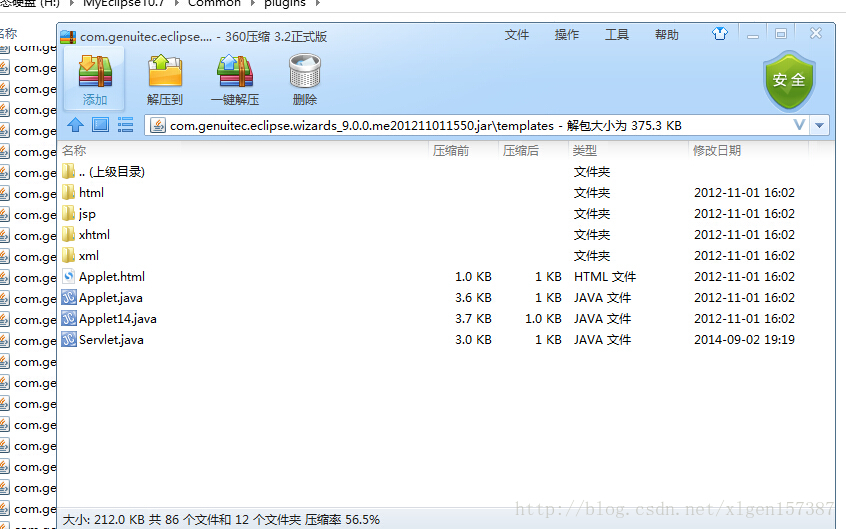Expand the arrow after plugins breadcrumb

pos(317,3)
